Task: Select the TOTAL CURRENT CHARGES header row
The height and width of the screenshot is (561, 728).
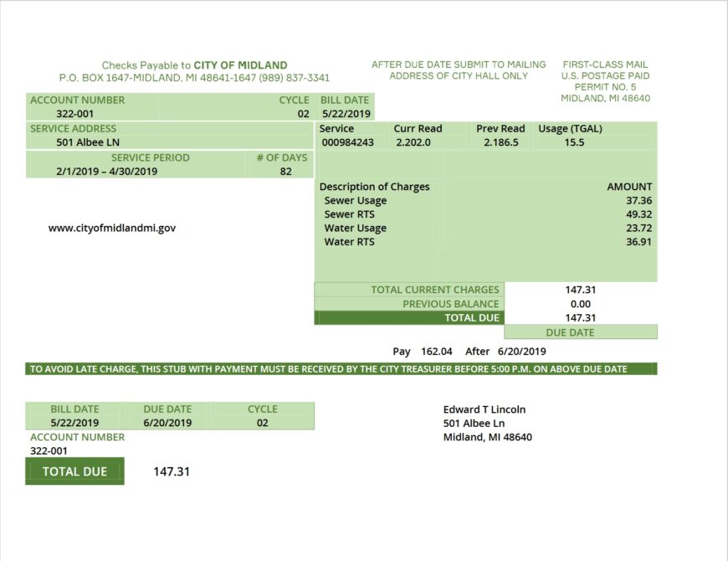Action: click(x=437, y=290)
